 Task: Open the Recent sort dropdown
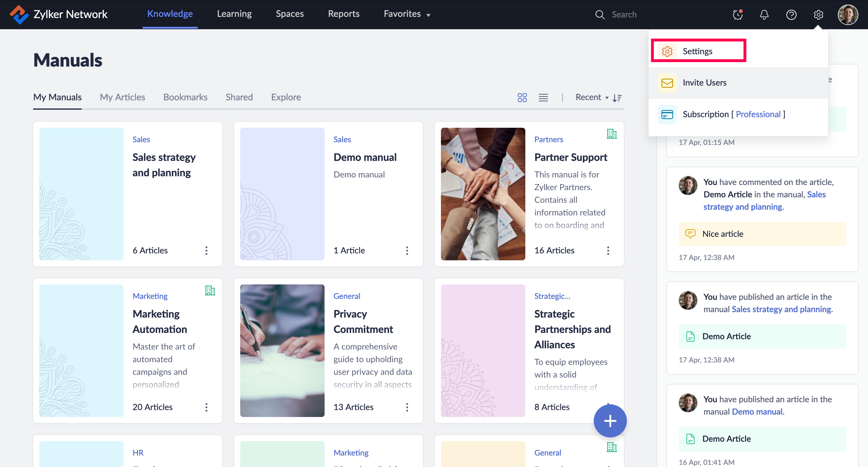tap(591, 97)
